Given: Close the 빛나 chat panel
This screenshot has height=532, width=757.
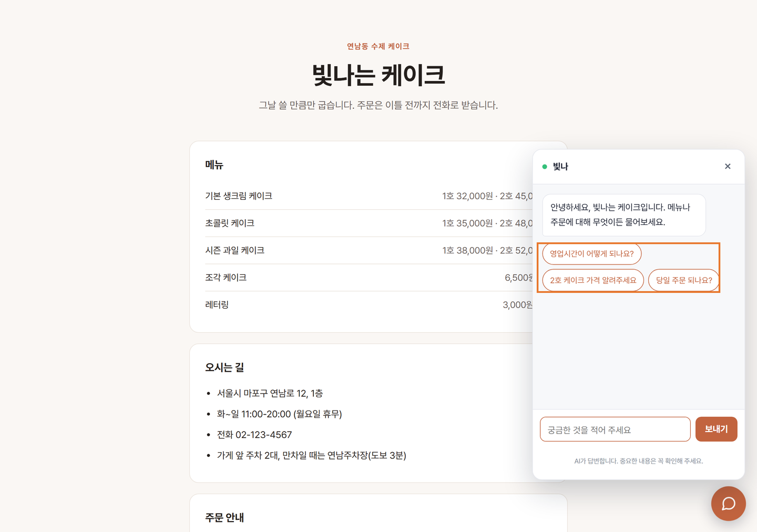Looking at the screenshot, I should tap(728, 166).
